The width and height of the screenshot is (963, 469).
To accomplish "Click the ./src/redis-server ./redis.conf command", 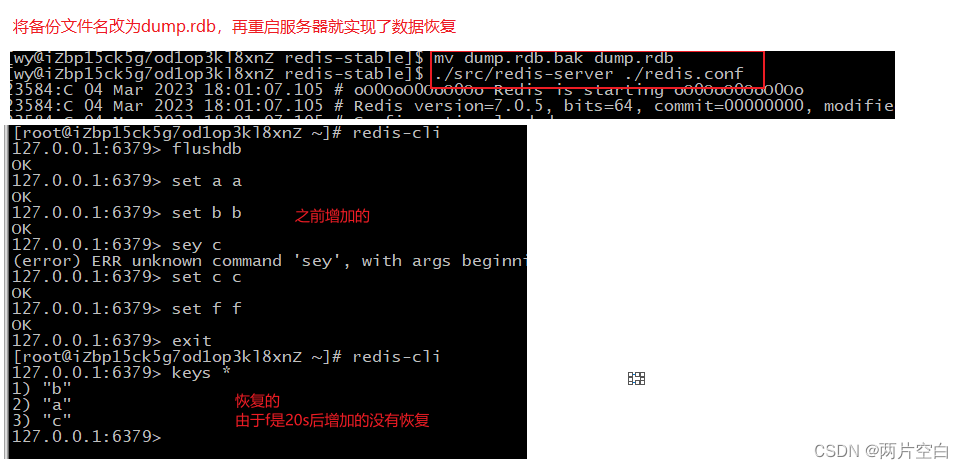I will pos(588,74).
